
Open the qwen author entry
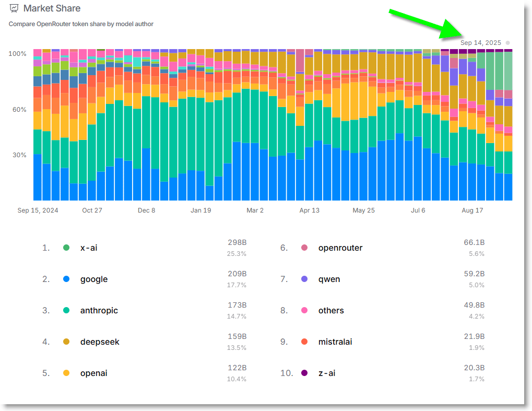tap(329, 279)
